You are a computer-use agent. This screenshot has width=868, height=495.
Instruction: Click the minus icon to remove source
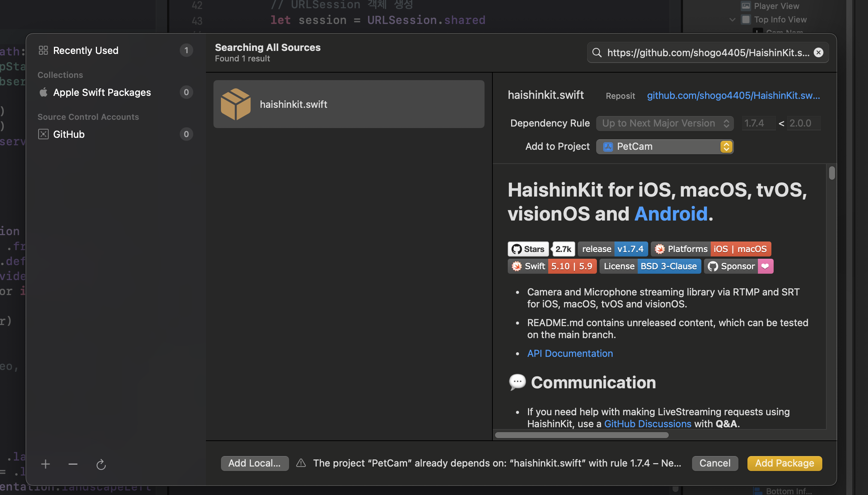73,464
